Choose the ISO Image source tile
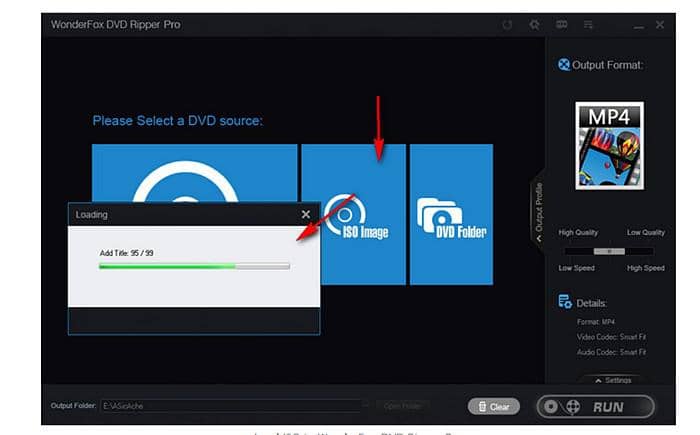The width and height of the screenshot is (700, 435). pos(354,214)
